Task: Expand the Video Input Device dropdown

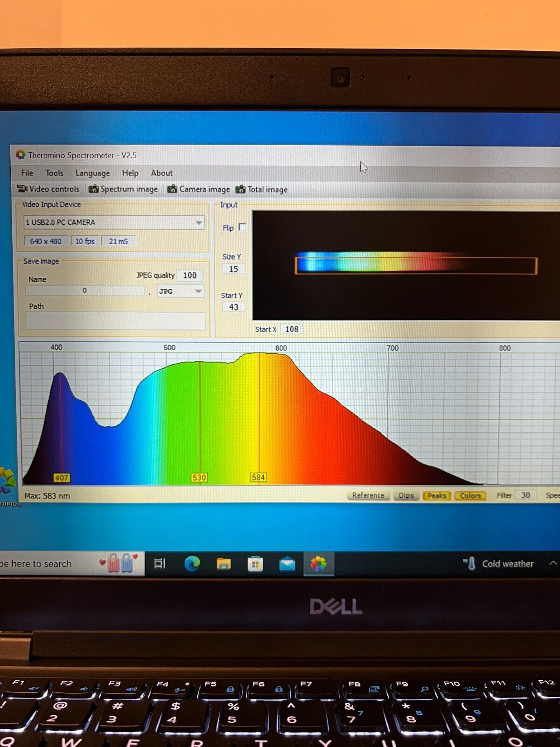Action: 199,223
